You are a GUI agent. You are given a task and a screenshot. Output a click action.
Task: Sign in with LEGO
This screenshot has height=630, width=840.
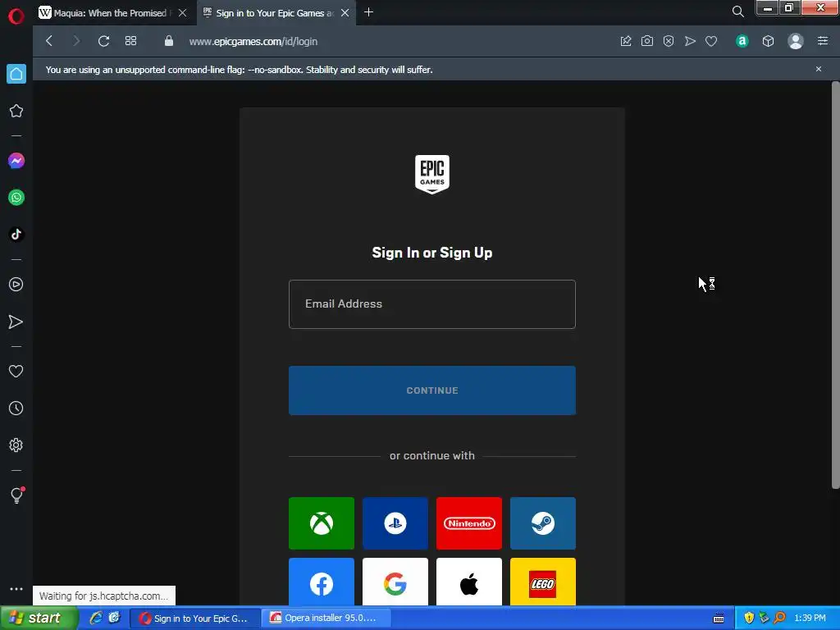pos(543,582)
